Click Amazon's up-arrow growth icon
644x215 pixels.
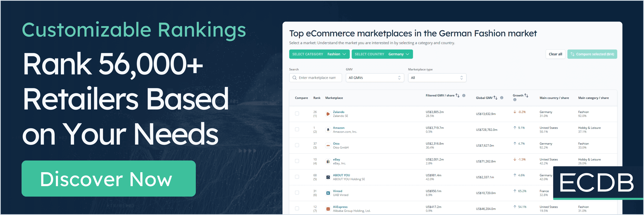(x=515, y=128)
